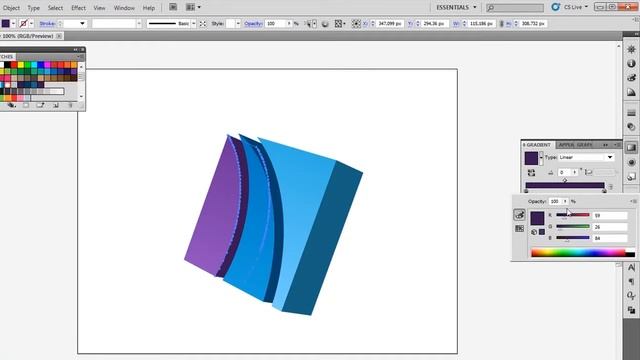Click the reference point locator icon

point(356,24)
